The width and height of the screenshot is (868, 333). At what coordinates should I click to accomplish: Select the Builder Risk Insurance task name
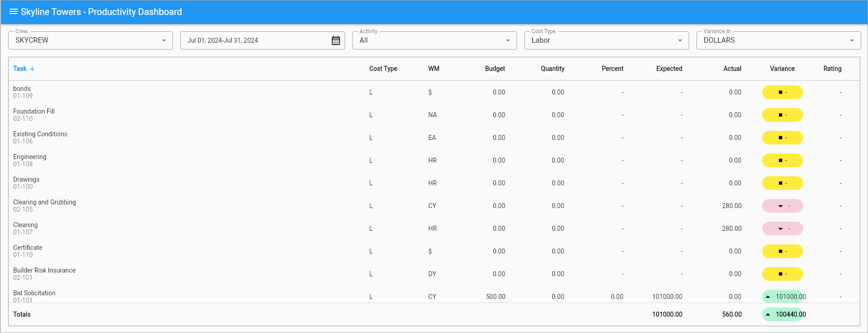[45, 270]
